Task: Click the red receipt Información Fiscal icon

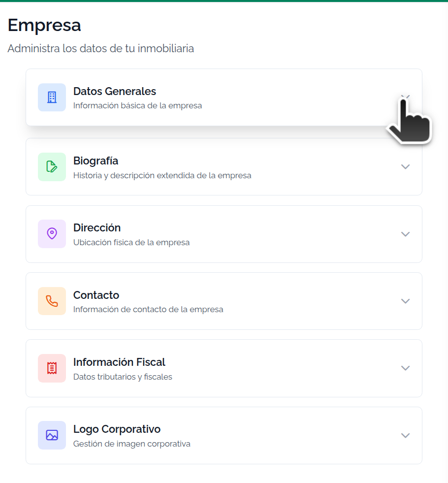Action: [52, 368]
